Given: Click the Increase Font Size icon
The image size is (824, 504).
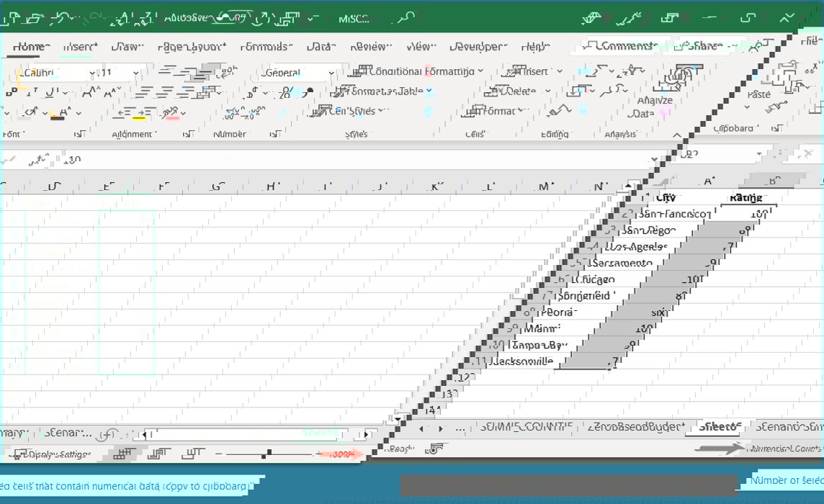Looking at the screenshot, I should click(91, 92).
